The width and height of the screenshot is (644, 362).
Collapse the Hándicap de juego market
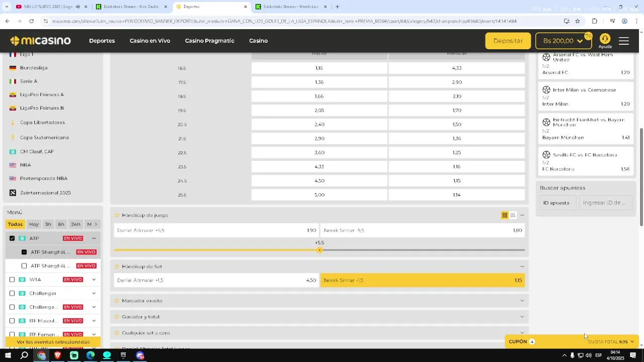click(x=522, y=215)
